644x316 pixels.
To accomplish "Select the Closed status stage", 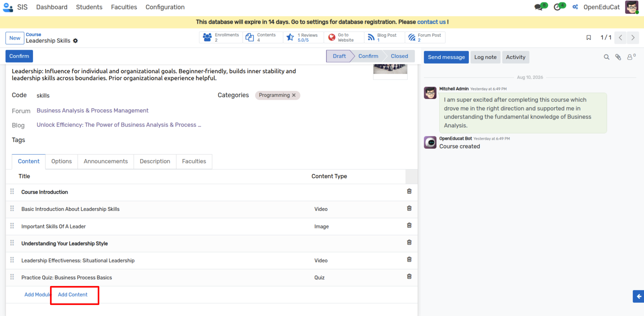I will click(399, 56).
